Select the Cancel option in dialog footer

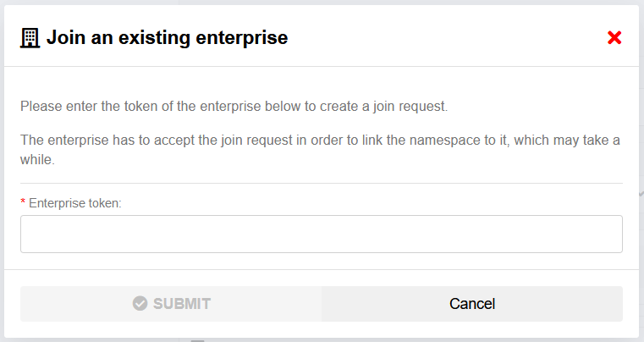472,304
